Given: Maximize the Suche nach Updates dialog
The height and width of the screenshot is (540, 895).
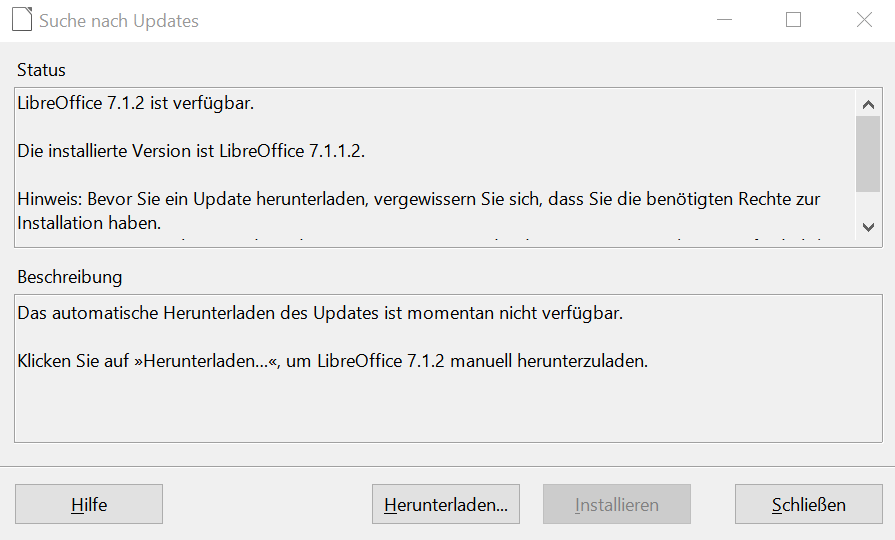Looking at the screenshot, I should 793,20.
